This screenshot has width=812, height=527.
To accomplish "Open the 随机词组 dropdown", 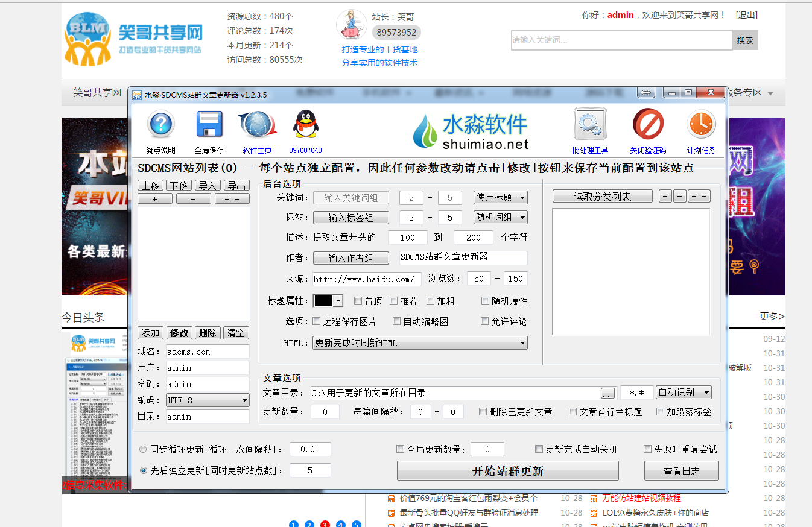I will click(501, 218).
